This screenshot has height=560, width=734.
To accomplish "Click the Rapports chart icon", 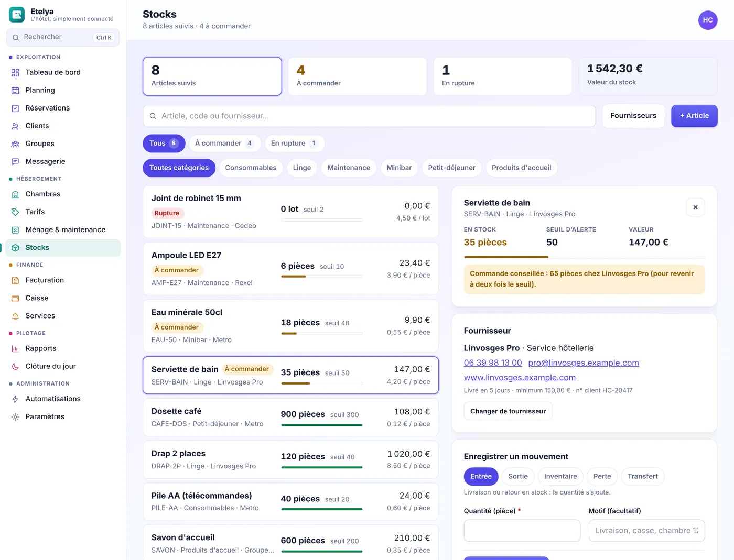I will click(x=15, y=349).
